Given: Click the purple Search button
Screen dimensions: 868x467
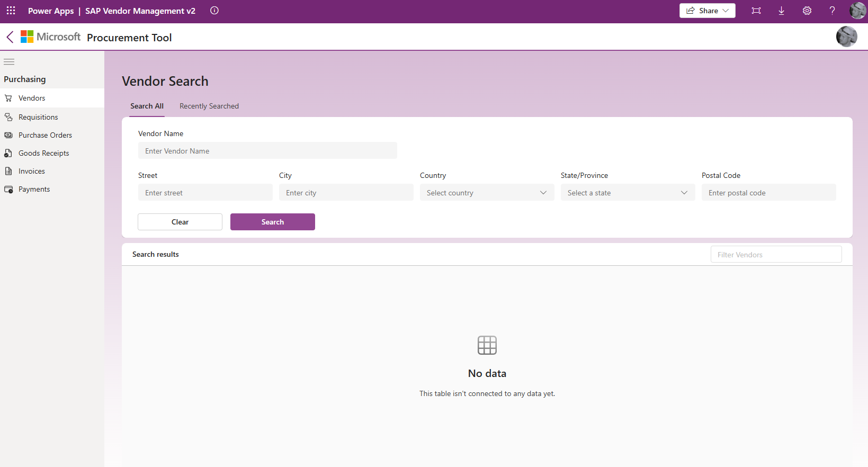Looking at the screenshot, I should coord(273,222).
